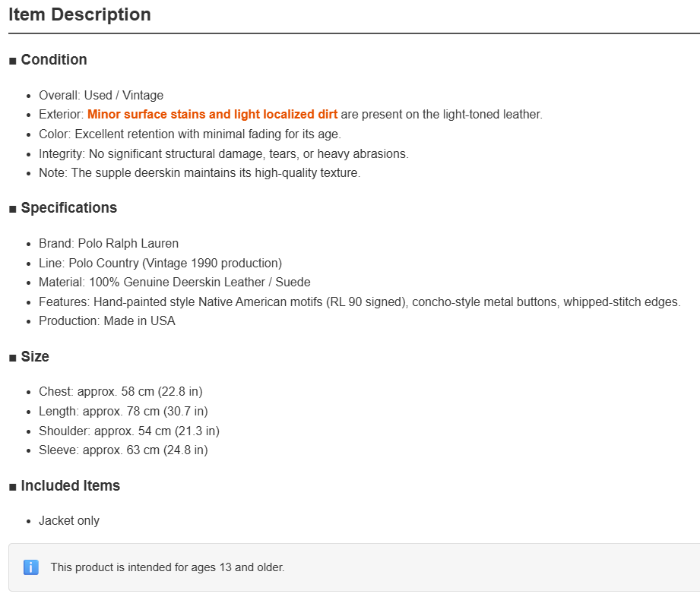Click the Polo Country 1990 production line
The image size is (700, 600).
[160, 264]
